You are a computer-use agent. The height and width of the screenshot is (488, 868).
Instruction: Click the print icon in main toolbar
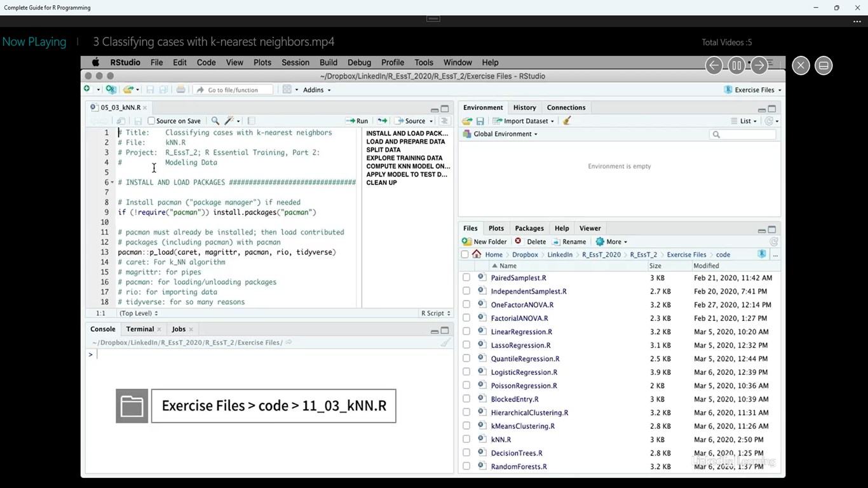(x=180, y=90)
